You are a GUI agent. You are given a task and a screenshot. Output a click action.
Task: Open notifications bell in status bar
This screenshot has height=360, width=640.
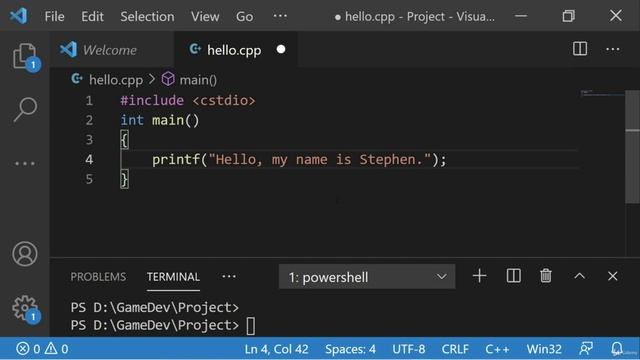(617, 349)
